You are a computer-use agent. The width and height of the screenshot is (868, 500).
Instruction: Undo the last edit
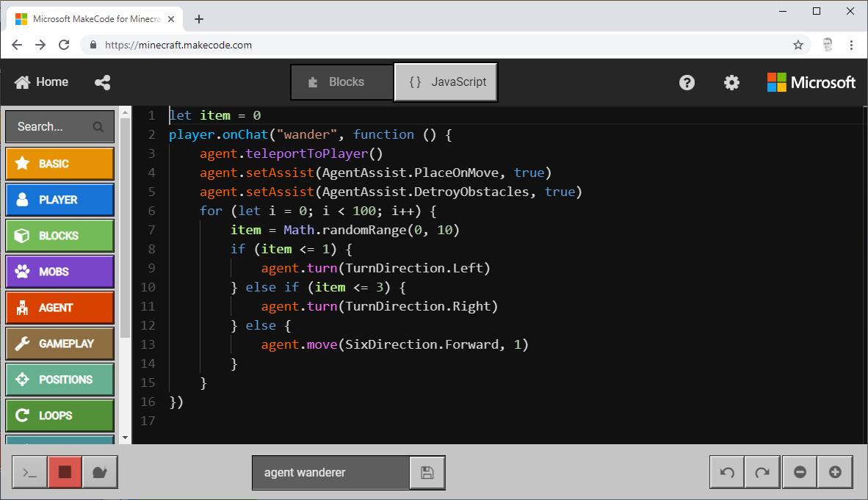coord(727,472)
